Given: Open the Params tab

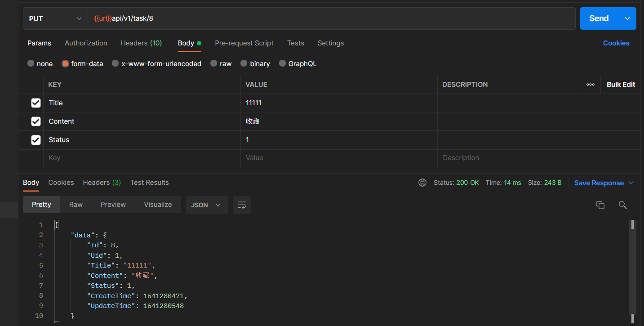Looking at the screenshot, I should [x=39, y=43].
